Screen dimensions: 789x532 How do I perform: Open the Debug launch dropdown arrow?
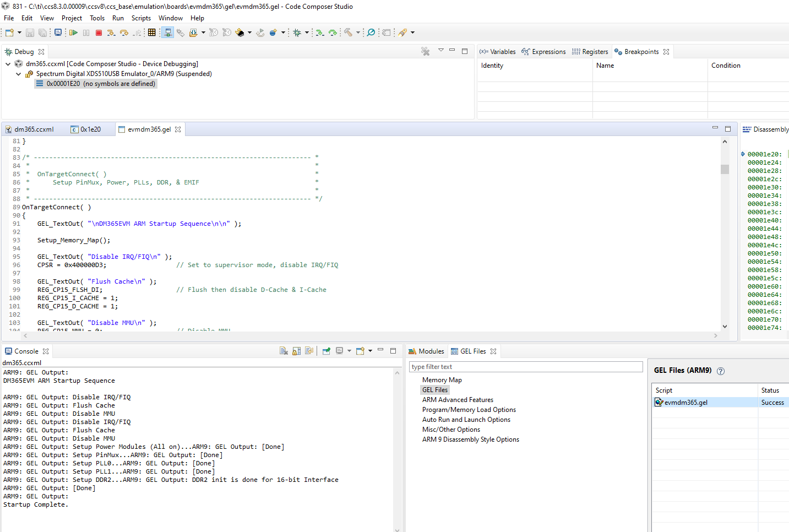click(x=307, y=32)
